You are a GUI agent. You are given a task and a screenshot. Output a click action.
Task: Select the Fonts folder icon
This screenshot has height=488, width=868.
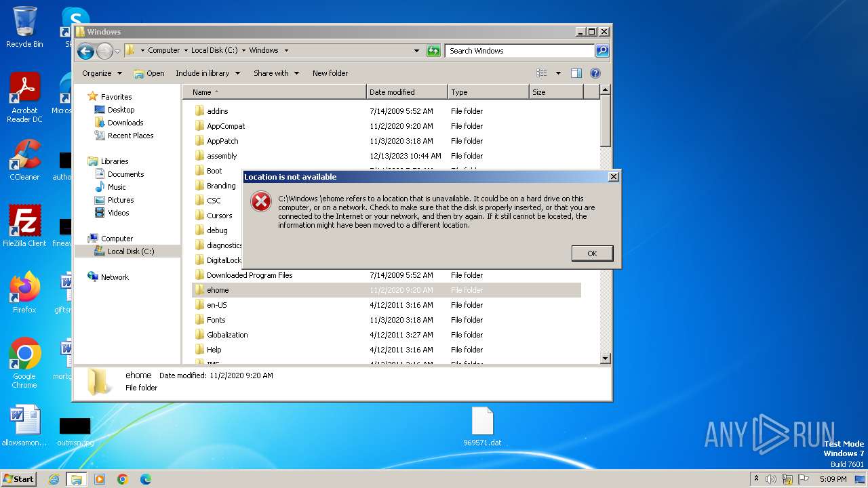199,320
